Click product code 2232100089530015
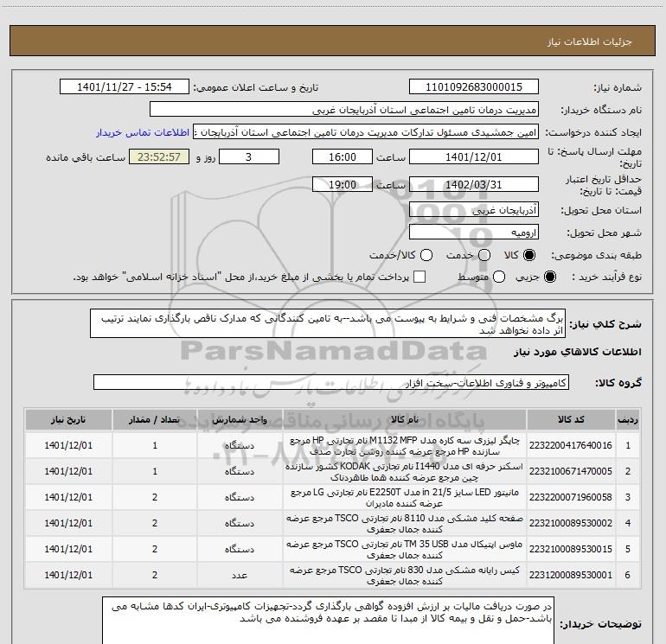 (571, 549)
